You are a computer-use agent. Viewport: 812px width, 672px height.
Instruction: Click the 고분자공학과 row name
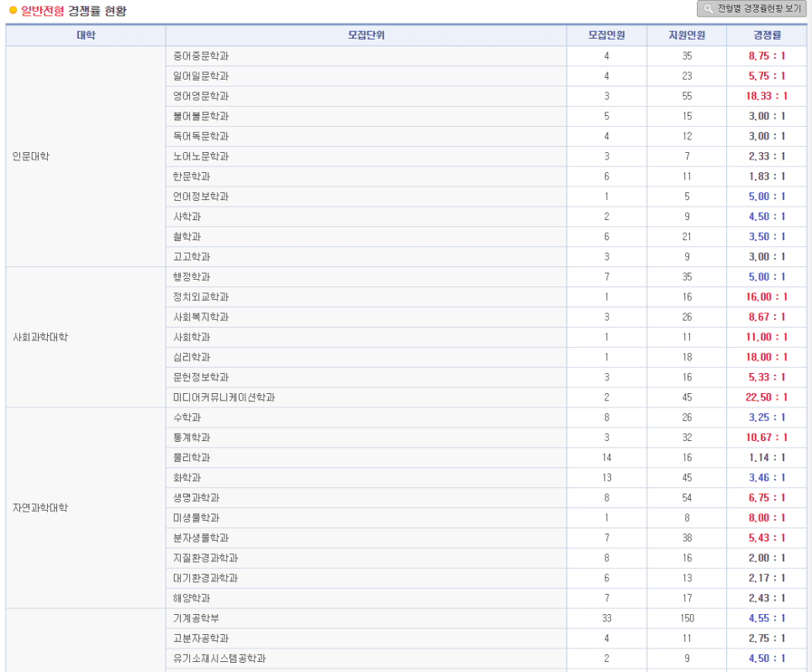tap(201, 638)
